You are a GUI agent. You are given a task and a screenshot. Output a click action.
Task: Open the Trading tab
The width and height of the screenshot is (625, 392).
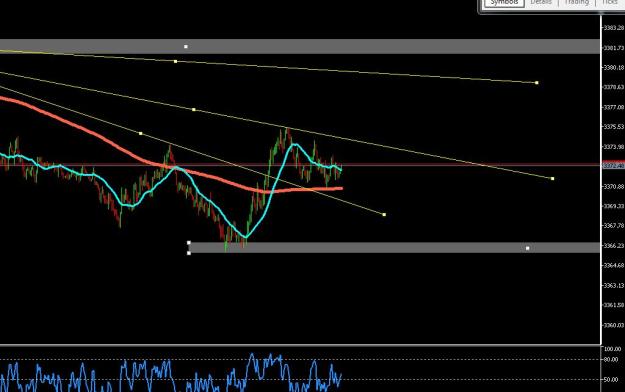pos(576,2)
